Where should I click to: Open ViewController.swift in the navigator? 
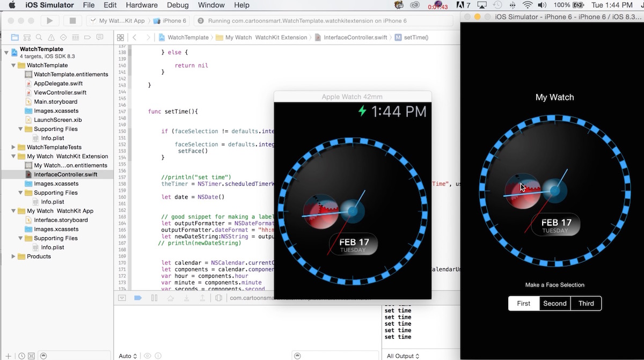point(60,92)
